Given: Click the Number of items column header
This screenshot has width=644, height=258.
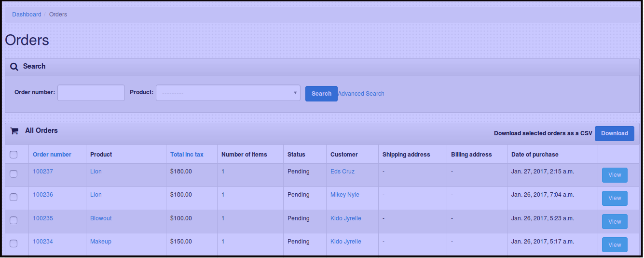Looking at the screenshot, I should pyautogui.click(x=244, y=155).
